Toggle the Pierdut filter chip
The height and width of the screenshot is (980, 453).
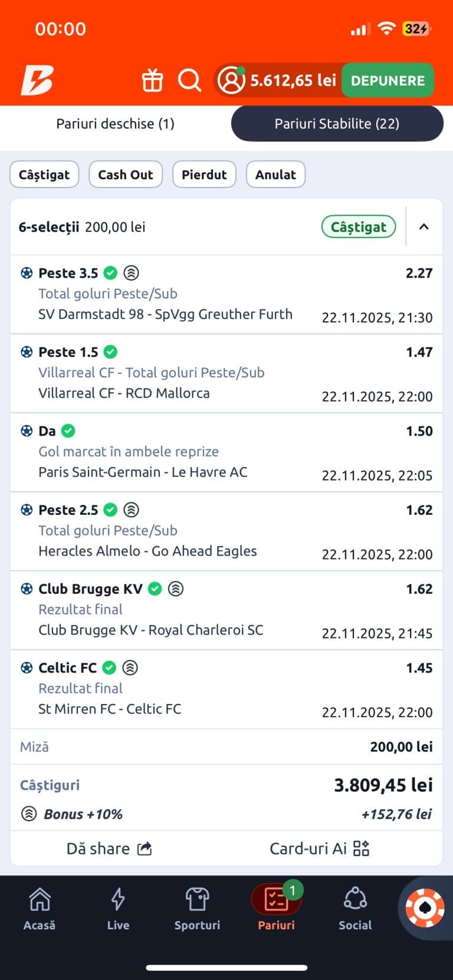click(x=204, y=175)
